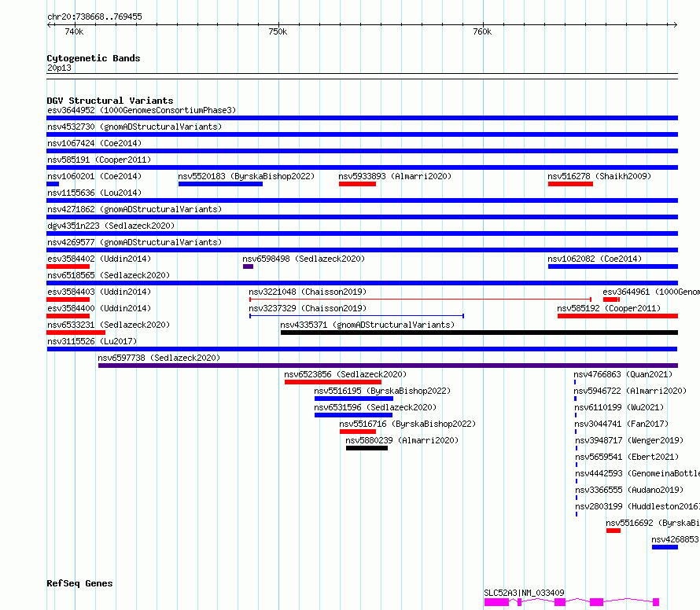Click the nsv6531596 (Sedlazeck2020) label
This screenshot has height=610, width=700.
coord(375,407)
